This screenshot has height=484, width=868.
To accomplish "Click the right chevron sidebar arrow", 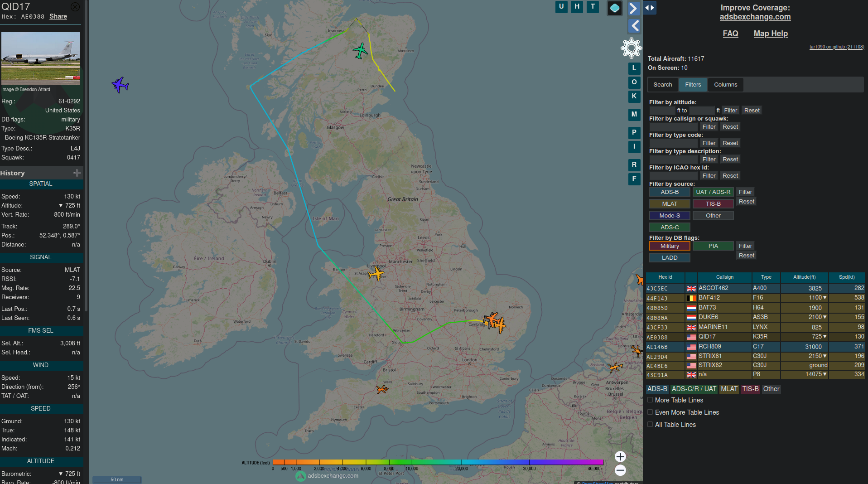I will [634, 8].
